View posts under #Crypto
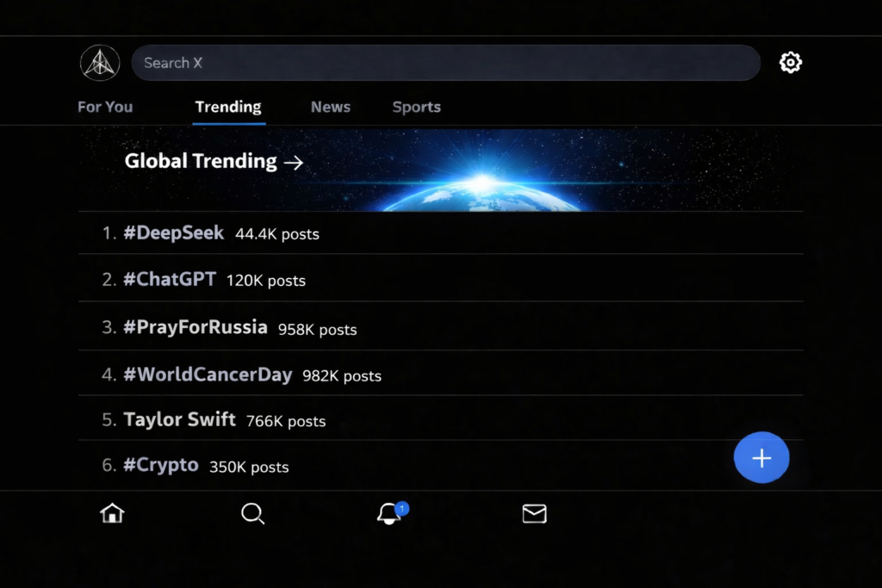 point(160,465)
